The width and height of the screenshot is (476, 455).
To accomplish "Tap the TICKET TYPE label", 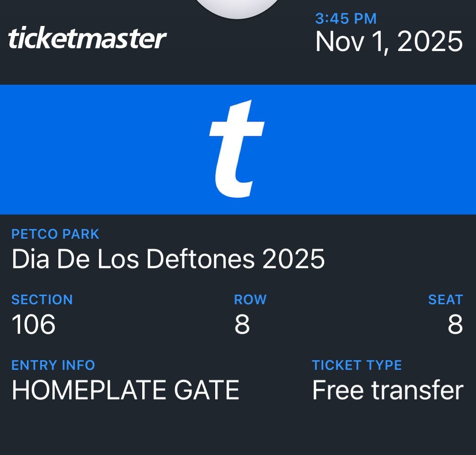I will 357,365.
